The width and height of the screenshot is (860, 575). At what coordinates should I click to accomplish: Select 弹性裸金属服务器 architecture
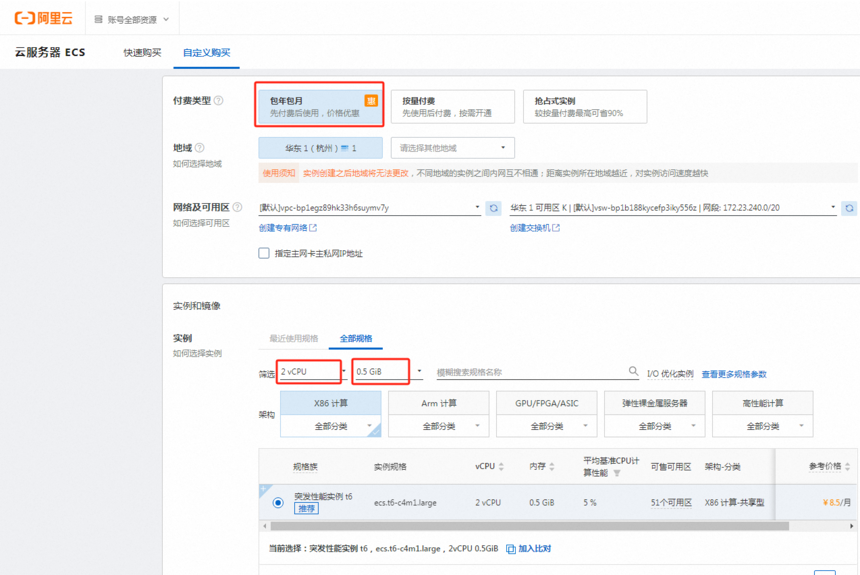(x=655, y=403)
